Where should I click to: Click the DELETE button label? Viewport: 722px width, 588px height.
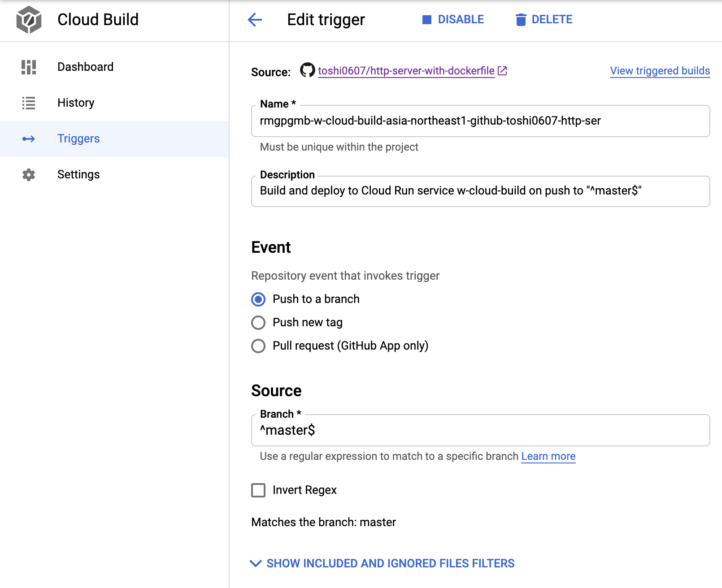(552, 20)
